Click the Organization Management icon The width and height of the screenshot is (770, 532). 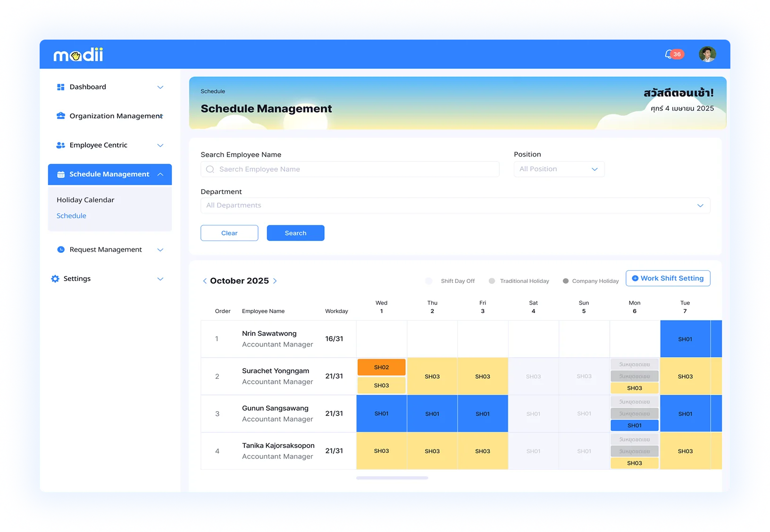(60, 116)
